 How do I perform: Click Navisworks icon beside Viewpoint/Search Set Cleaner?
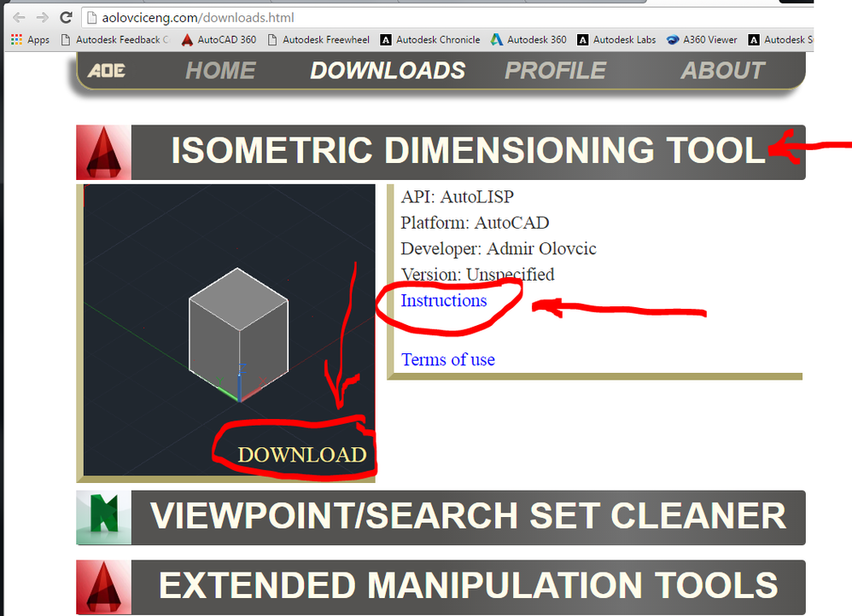point(104,518)
